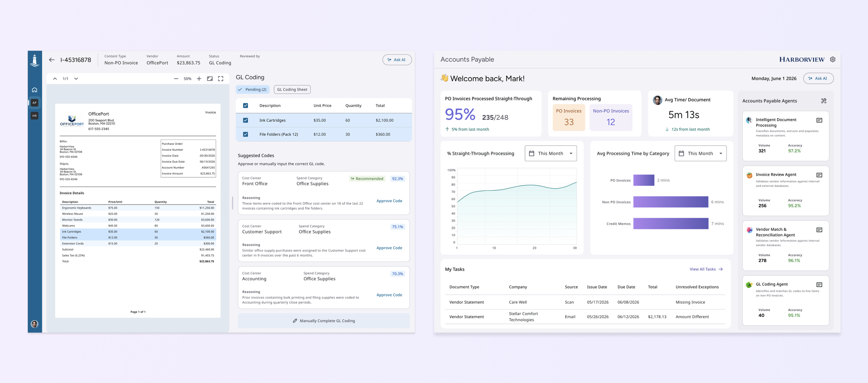Click the 75.1% confidence score
The height and width of the screenshot is (383, 868).
(398, 227)
